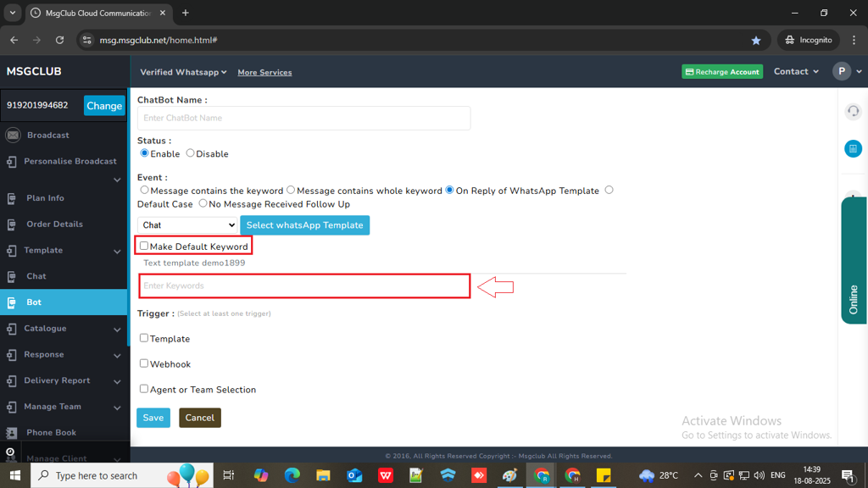
Task: Open Chrome three-dot menu
Action: (854, 40)
